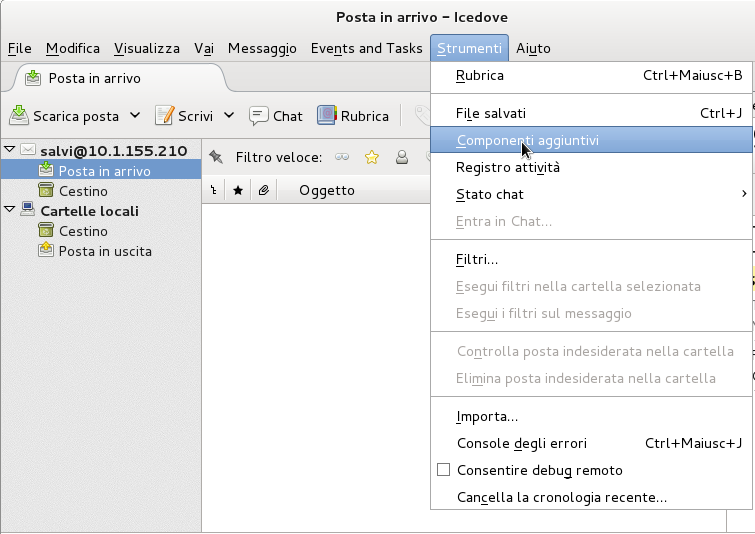Toggle starred messages quick filter
Screen dimensions: 755x534
coord(372,157)
